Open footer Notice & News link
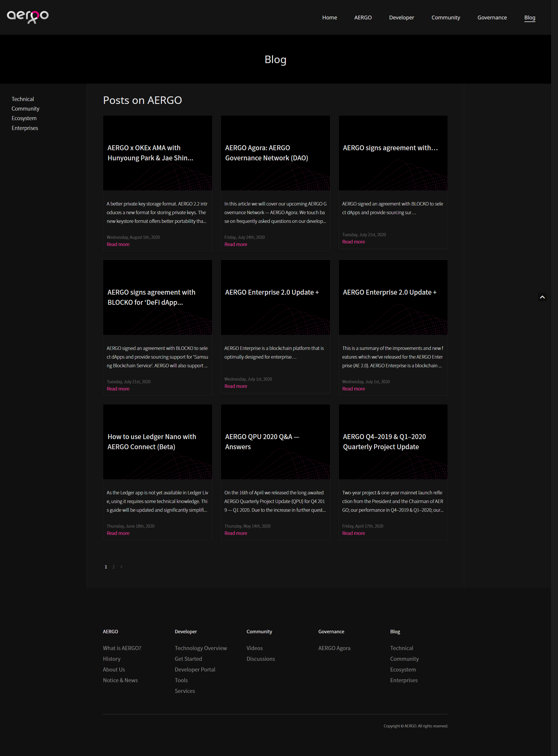Viewport: 558px width, 756px height. click(120, 680)
